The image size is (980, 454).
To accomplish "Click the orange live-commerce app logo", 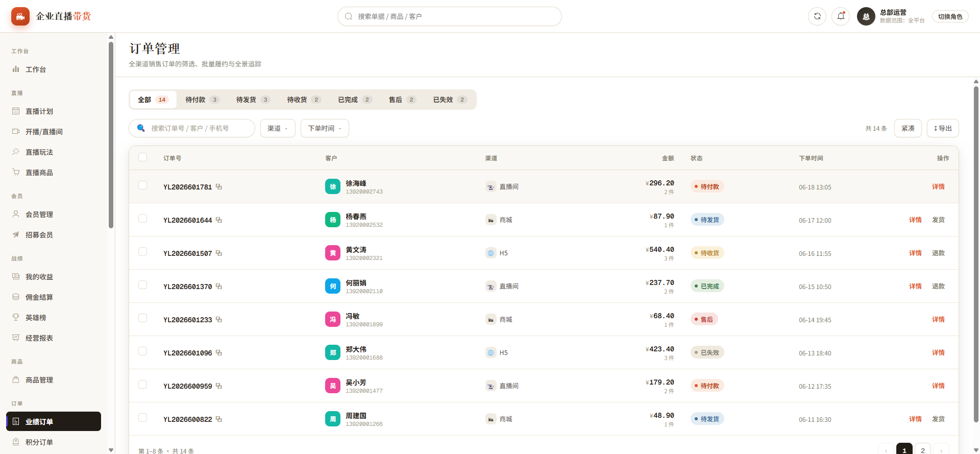I will click(20, 16).
